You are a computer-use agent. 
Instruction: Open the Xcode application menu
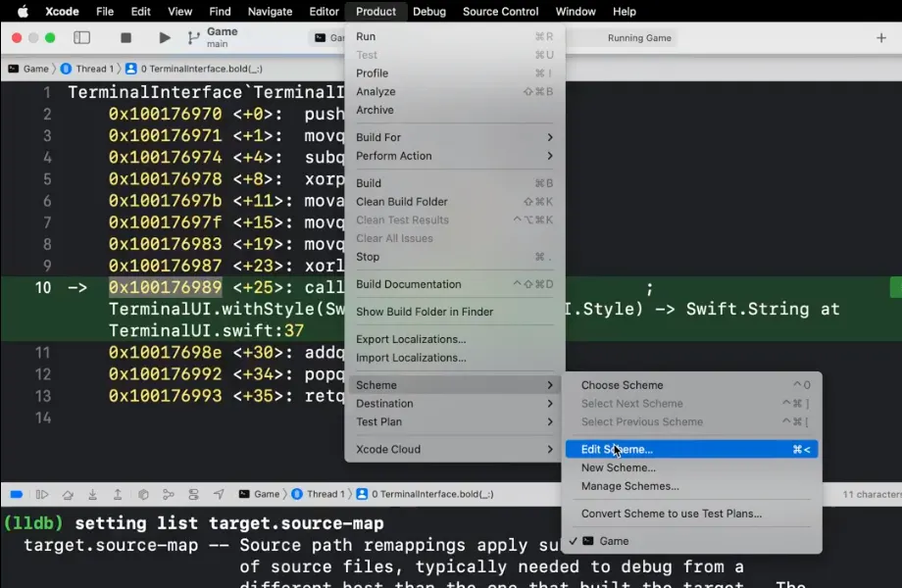[x=62, y=12]
